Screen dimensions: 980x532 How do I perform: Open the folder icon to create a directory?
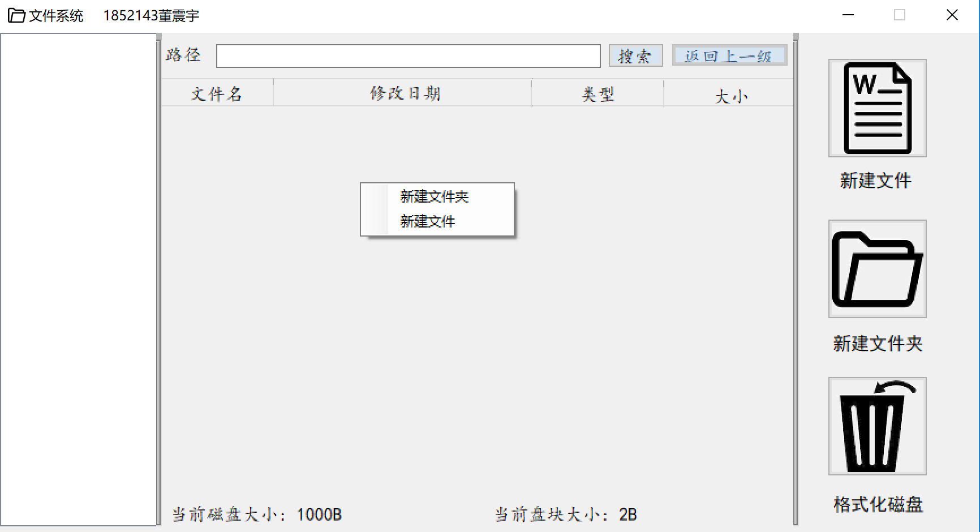[x=876, y=269]
